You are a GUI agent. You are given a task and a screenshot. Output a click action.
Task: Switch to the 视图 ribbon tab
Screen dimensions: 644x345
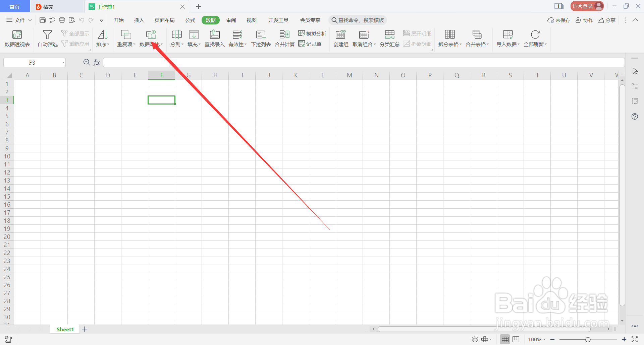(252, 20)
